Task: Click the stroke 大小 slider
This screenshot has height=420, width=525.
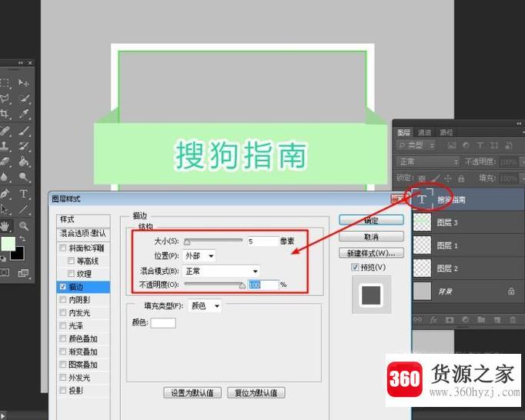Action: (x=213, y=241)
